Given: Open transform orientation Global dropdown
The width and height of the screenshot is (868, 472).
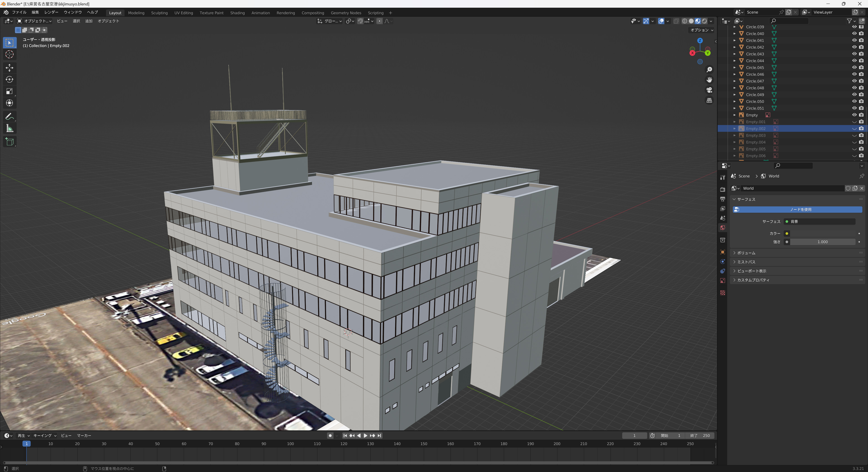Looking at the screenshot, I should tap(330, 21).
